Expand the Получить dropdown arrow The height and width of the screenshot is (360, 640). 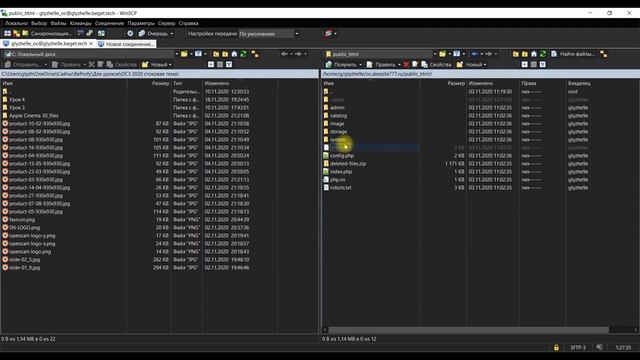coord(360,64)
